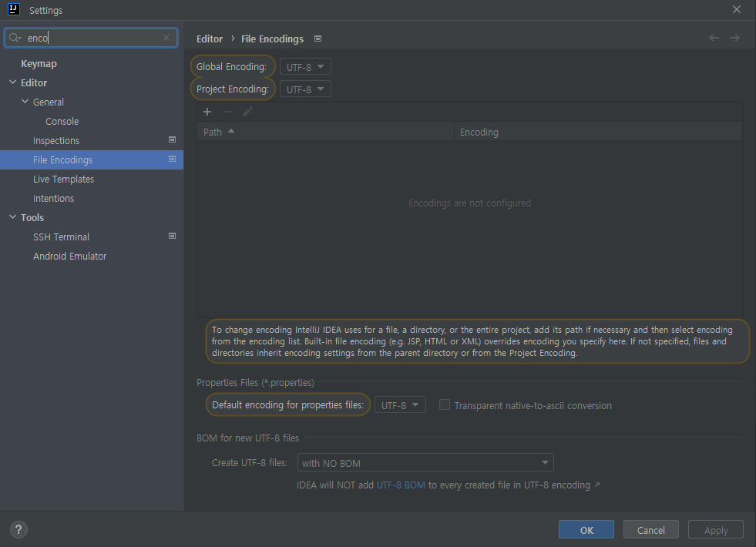756x547 pixels.
Task: Click the 'Create UTF-8 files:' label
Action: click(249, 463)
